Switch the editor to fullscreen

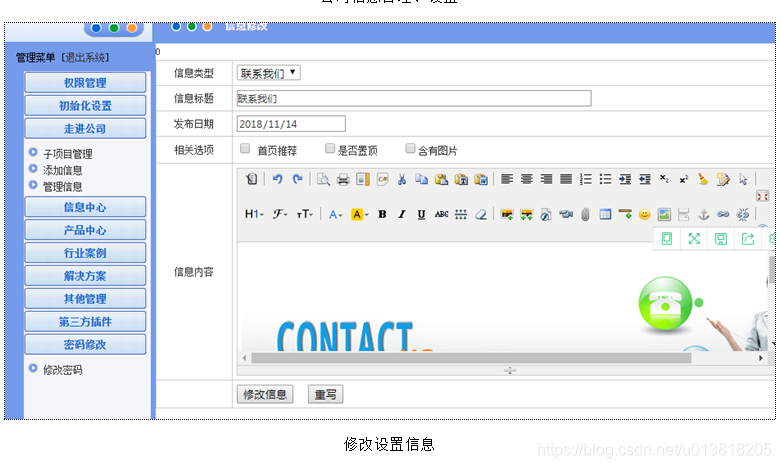pyautogui.click(x=763, y=196)
